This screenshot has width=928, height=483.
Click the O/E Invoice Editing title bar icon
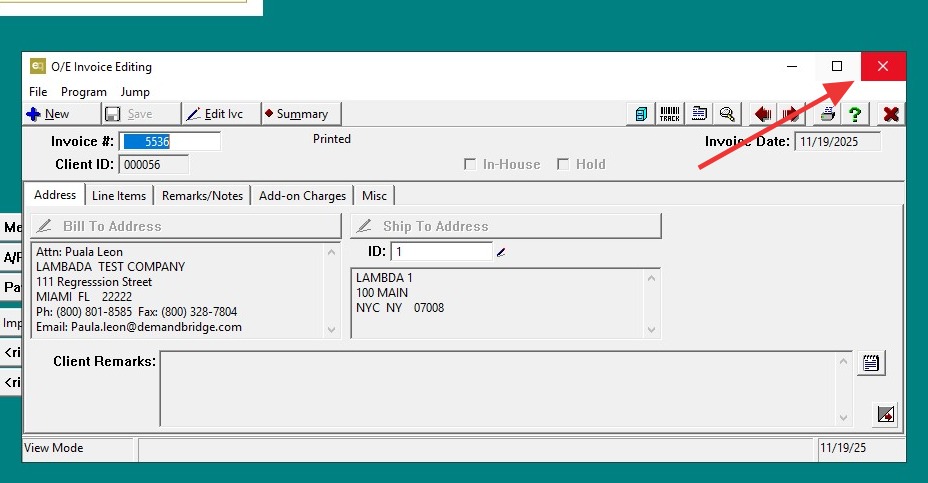(38, 66)
